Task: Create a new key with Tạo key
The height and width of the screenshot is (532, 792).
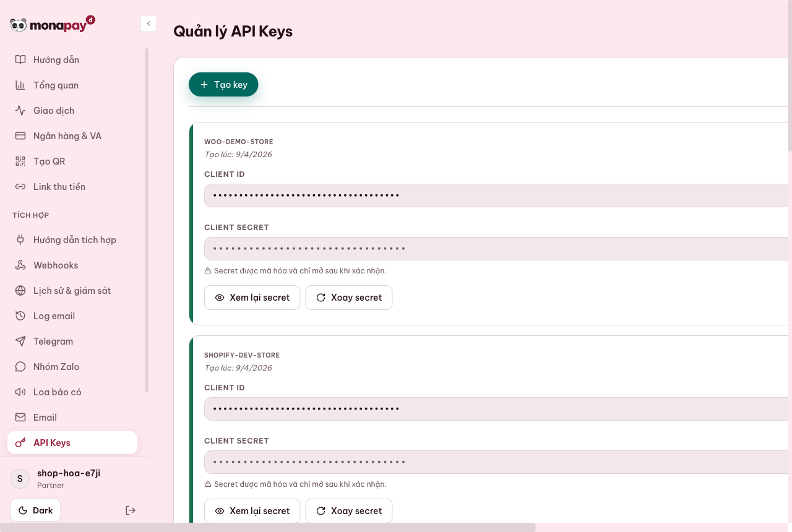Action: coord(223,85)
